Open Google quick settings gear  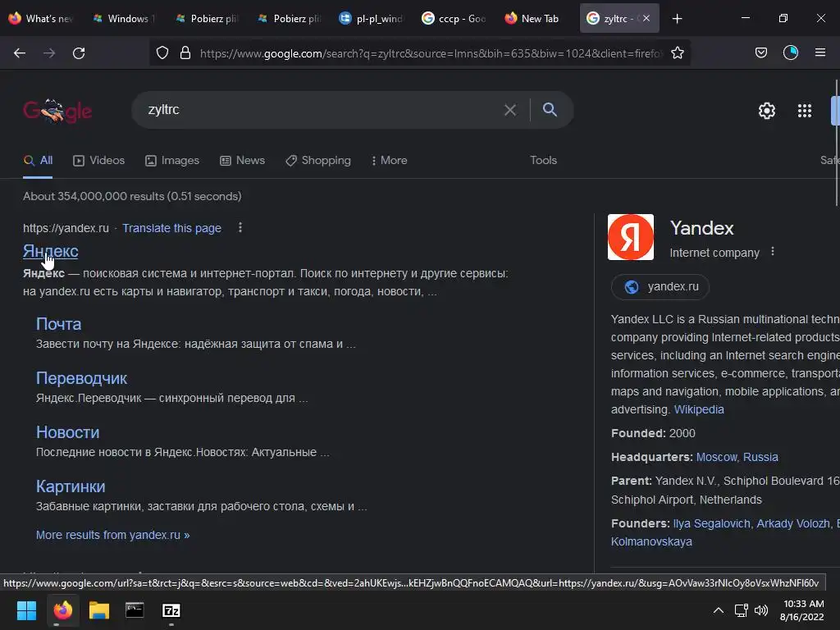(x=767, y=111)
